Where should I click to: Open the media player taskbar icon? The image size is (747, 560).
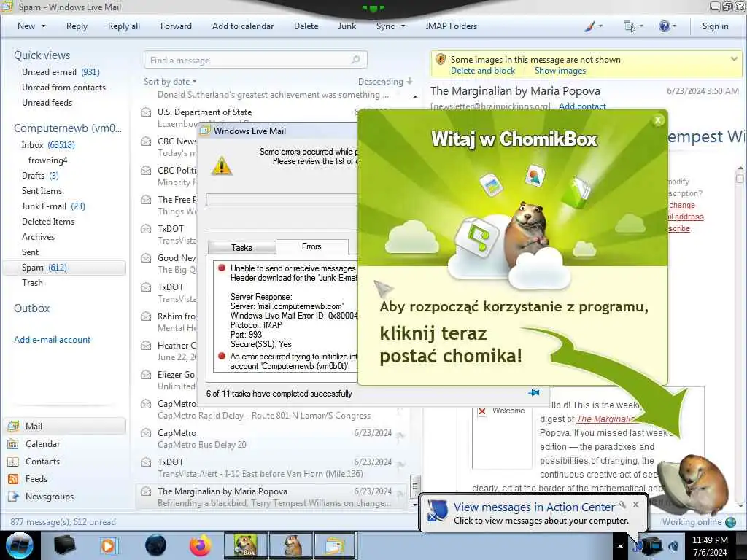point(109,545)
